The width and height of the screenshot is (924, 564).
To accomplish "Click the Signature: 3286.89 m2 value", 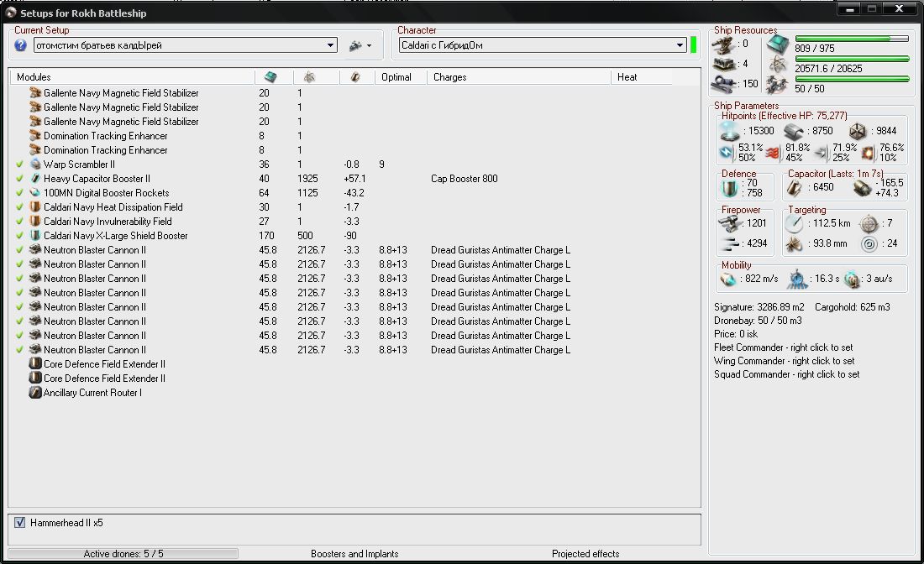I will (x=759, y=307).
